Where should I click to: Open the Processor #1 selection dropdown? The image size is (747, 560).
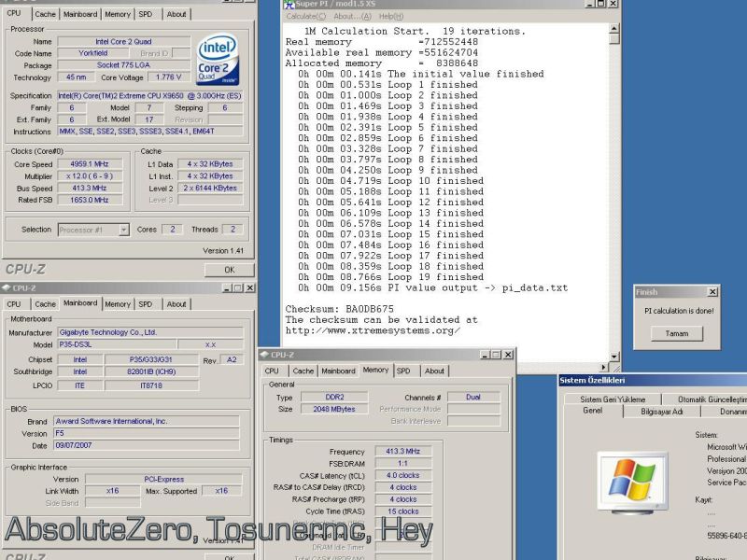coord(124,230)
